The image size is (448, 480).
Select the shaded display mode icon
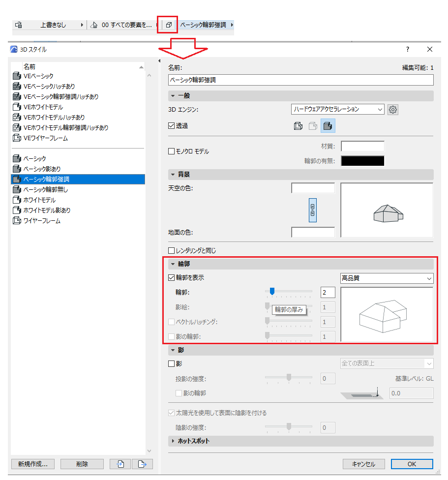(328, 126)
